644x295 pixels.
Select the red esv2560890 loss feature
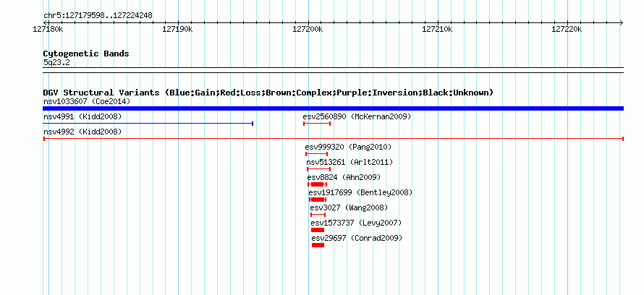click(x=317, y=124)
